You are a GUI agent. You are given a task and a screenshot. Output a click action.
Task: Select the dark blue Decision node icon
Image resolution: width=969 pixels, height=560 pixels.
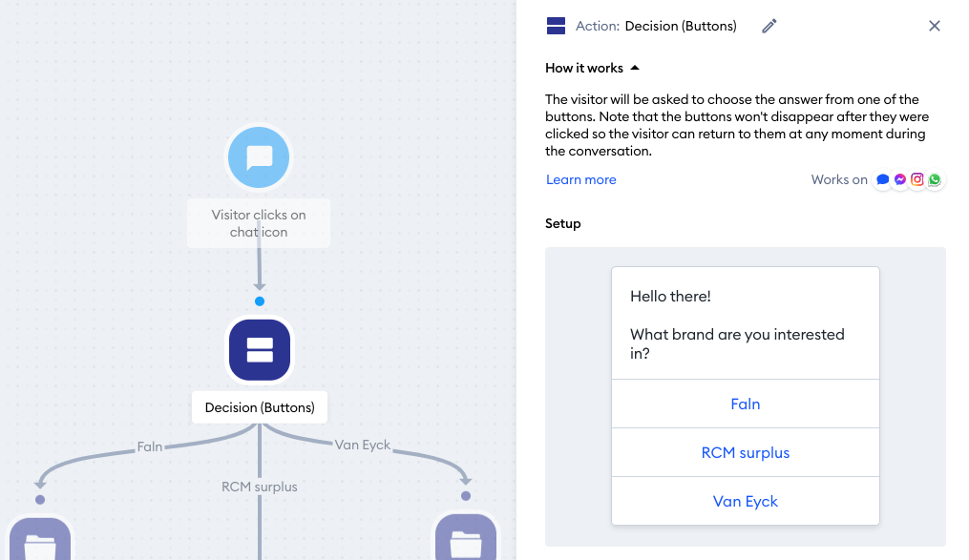point(260,350)
